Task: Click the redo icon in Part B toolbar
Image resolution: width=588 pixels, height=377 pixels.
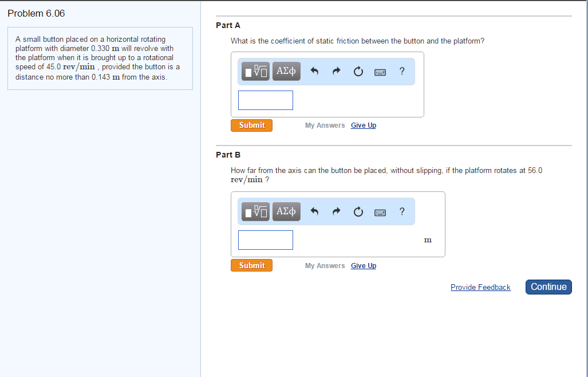Action: tap(336, 211)
